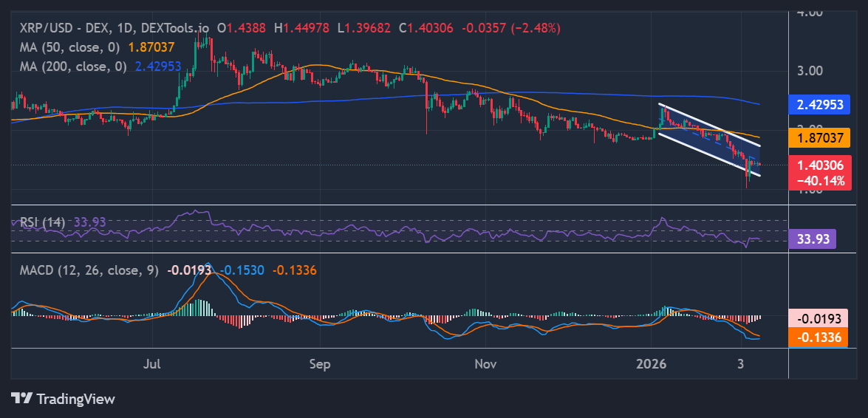Select the MA 200 indicator legend
Image resolution: width=868 pixels, height=418 pixels.
[x=74, y=66]
